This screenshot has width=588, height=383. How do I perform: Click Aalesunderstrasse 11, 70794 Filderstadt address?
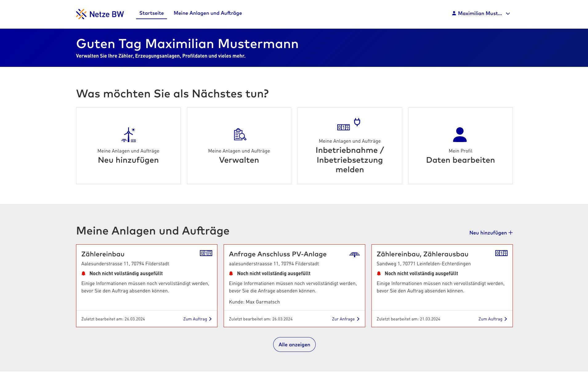[125, 263]
